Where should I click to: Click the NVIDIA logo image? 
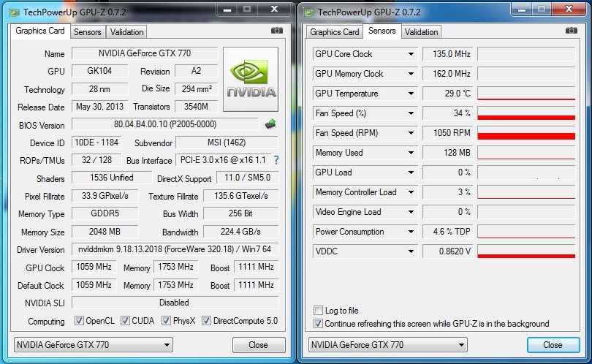pos(251,79)
